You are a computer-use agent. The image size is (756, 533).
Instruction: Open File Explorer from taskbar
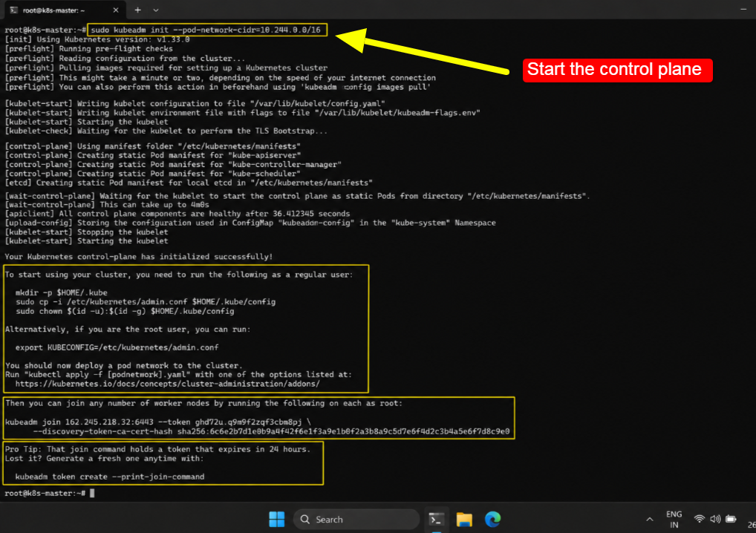[464, 520]
